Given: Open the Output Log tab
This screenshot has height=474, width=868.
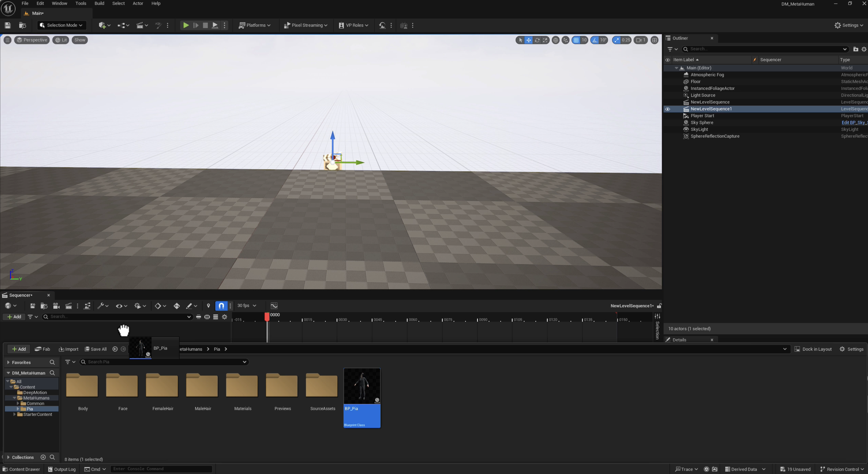Looking at the screenshot, I should [62, 469].
